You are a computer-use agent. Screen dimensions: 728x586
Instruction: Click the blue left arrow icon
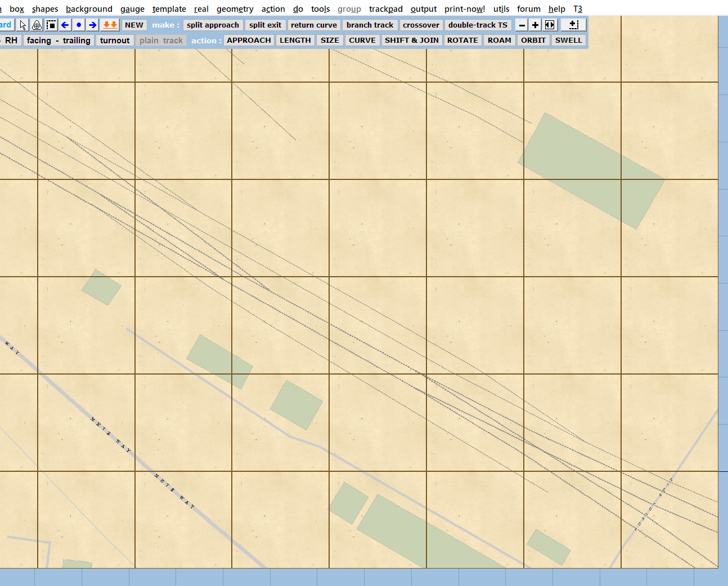point(65,25)
